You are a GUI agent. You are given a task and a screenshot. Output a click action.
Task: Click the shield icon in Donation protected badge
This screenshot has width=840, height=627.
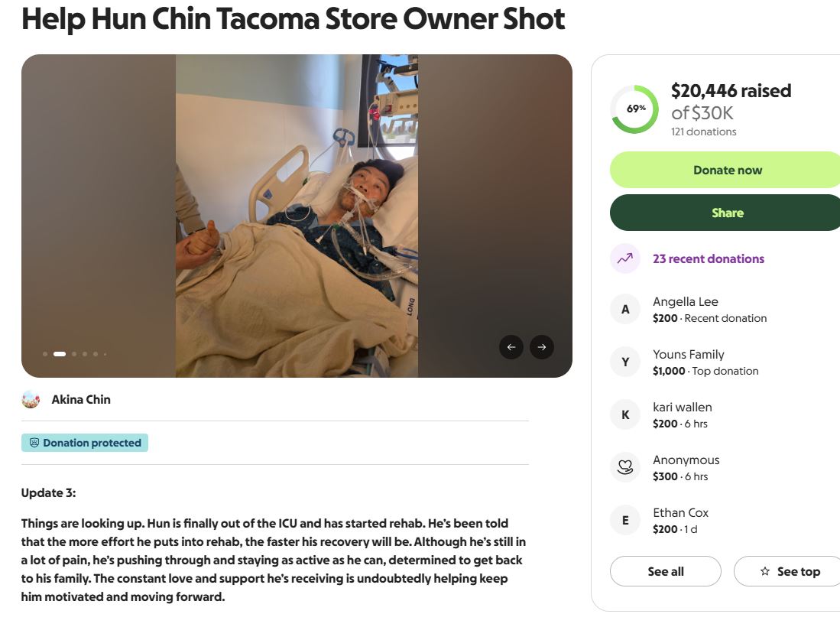[34, 443]
